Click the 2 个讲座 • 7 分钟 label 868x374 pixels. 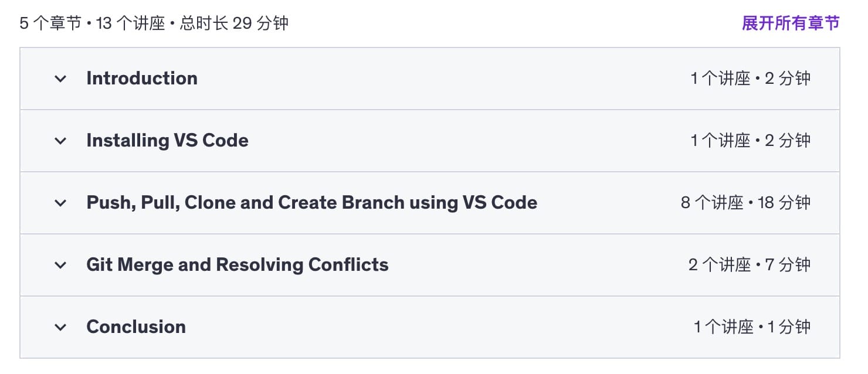click(x=749, y=265)
